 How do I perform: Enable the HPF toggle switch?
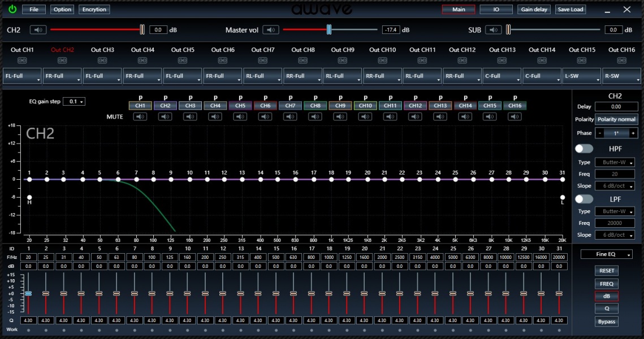click(x=584, y=149)
